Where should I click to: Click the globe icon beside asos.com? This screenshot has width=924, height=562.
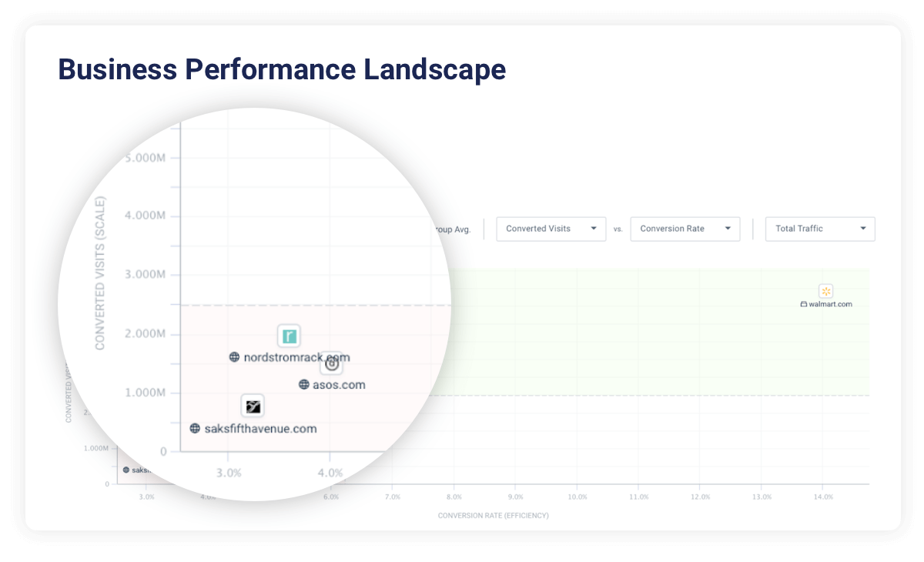tap(304, 384)
